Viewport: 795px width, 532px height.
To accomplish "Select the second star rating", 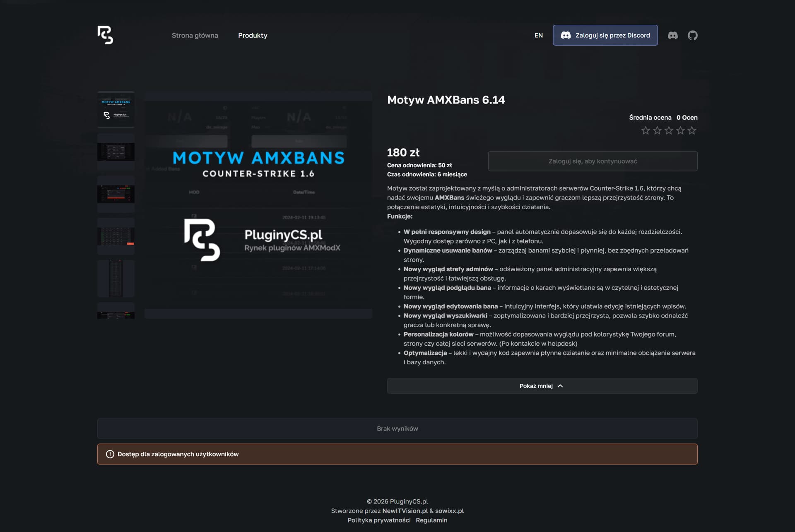I will 657,131.
